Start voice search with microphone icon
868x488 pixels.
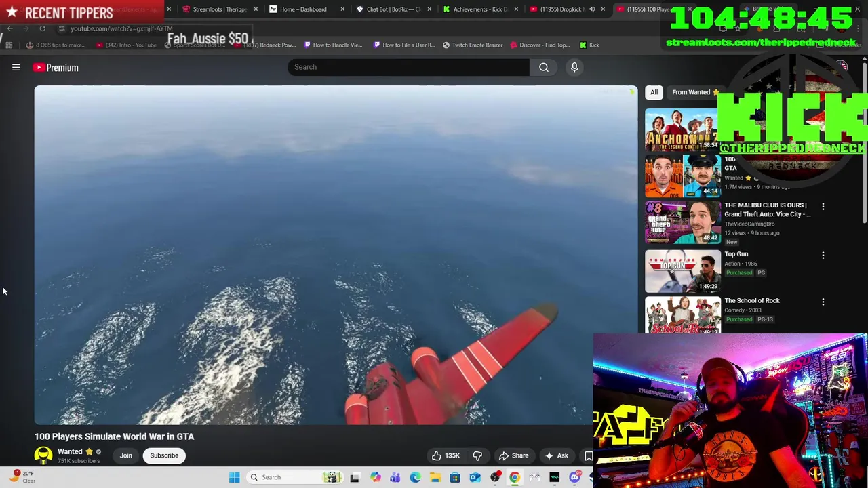pos(574,67)
